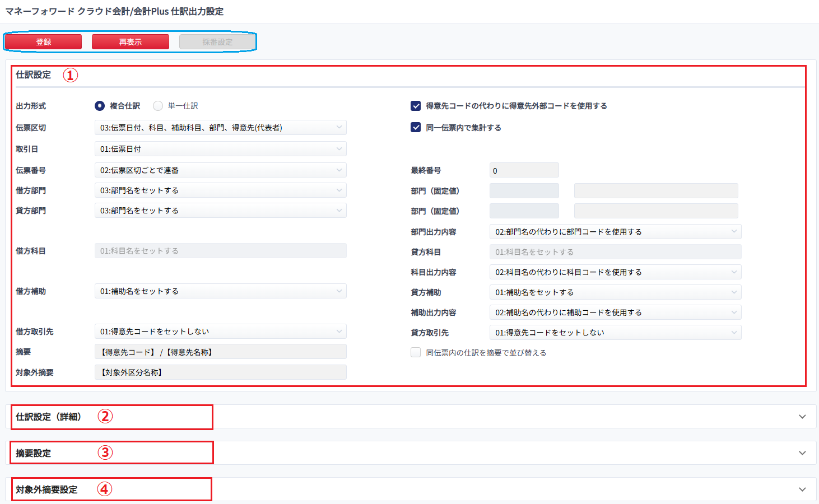Click the 最終番号 input field

click(524, 170)
